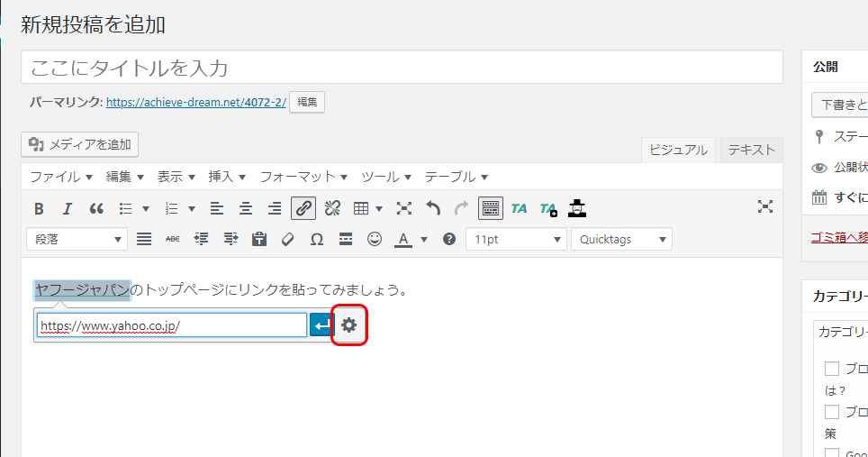Screen dimensions: 868x457
Task: Open the 段落 paragraph format dropdown
Action: coord(77,239)
